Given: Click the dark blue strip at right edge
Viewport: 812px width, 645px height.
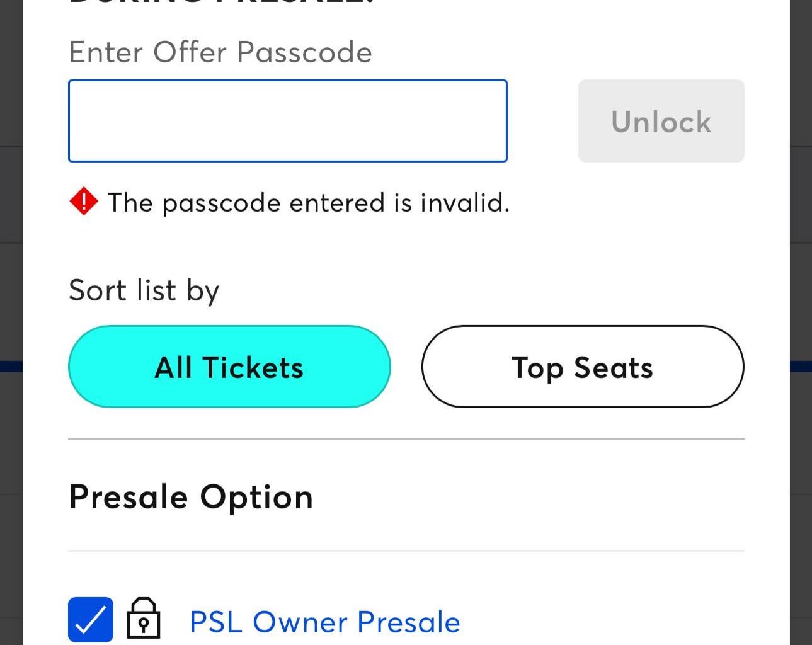Looking at the screenshot, I should (801, 367).
